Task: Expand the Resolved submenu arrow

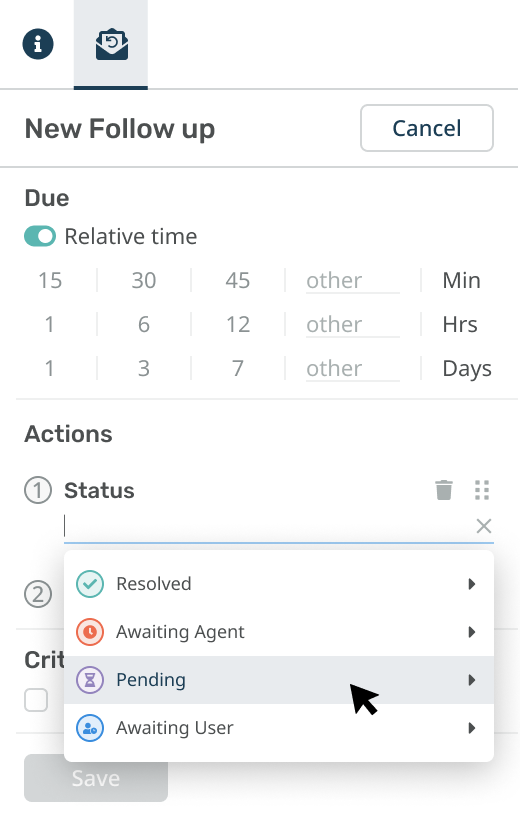Action: pos(472,584)
